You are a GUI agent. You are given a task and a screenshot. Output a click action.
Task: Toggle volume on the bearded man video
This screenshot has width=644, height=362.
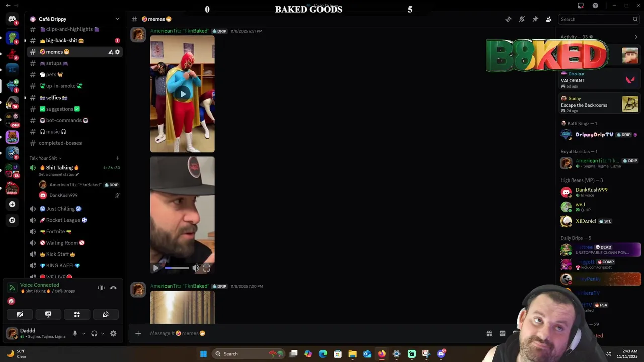point(196,268)
